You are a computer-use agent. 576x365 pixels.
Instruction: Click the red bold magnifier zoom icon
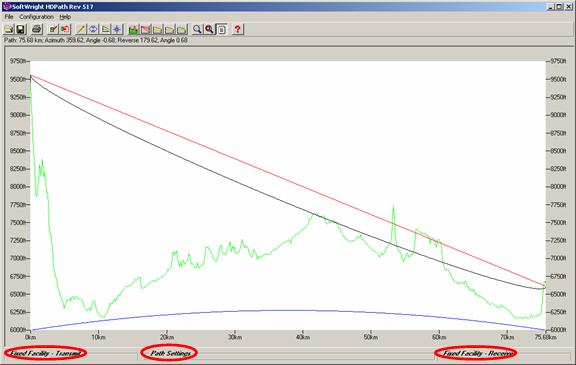[x=209, y=29]
